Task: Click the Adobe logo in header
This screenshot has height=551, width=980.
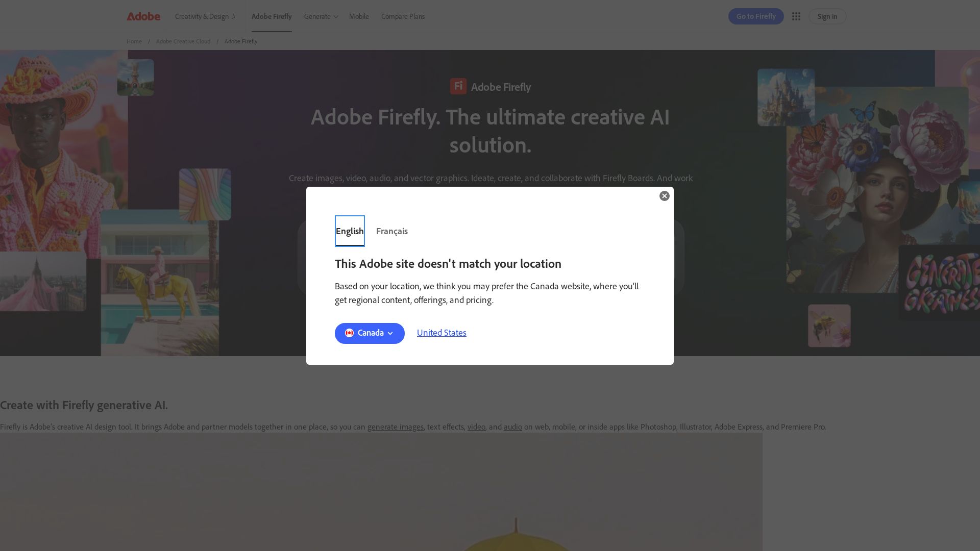Action: pyautogui.click(x=143, y=16)
